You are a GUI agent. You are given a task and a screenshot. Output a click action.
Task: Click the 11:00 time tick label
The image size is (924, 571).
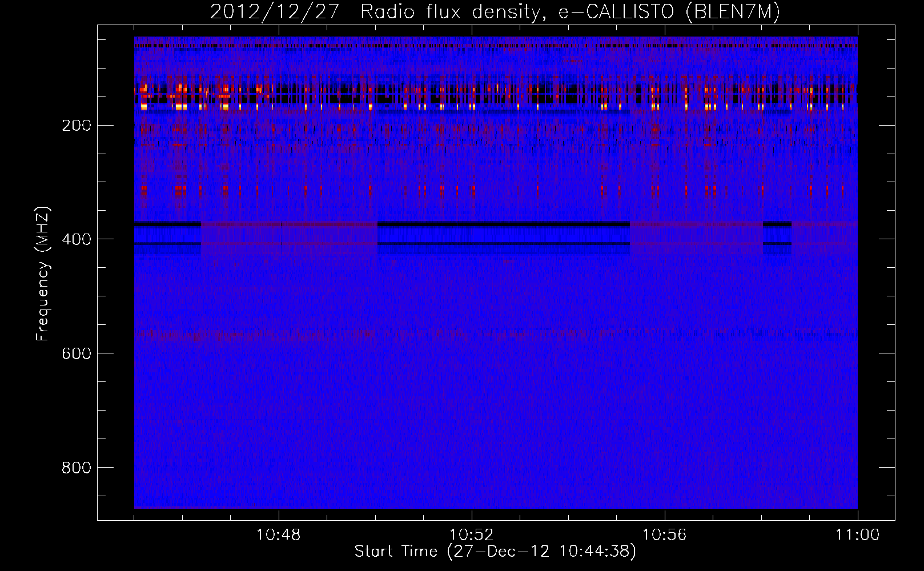coord(858,535)
